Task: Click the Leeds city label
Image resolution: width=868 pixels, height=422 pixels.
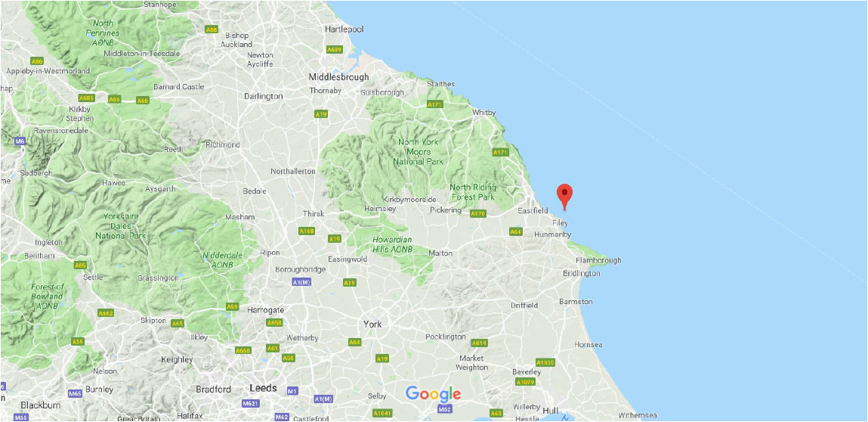Action: [x=263, y=388]
